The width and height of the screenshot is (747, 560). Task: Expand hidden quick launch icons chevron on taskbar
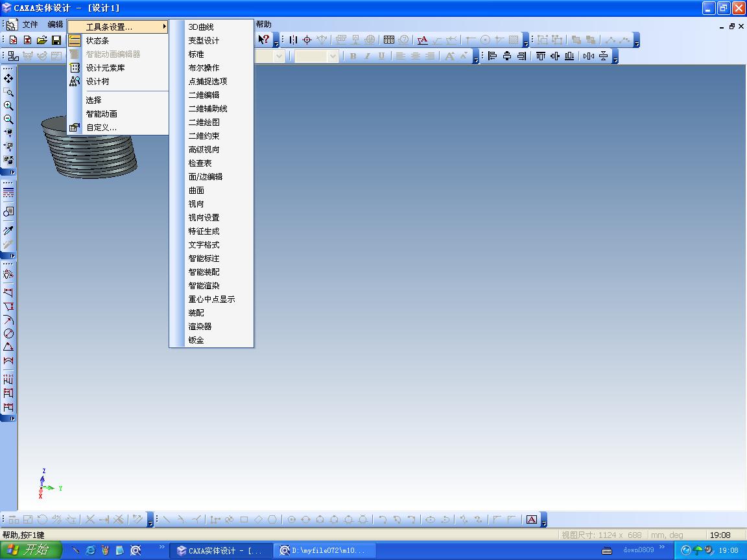(162, 546)
